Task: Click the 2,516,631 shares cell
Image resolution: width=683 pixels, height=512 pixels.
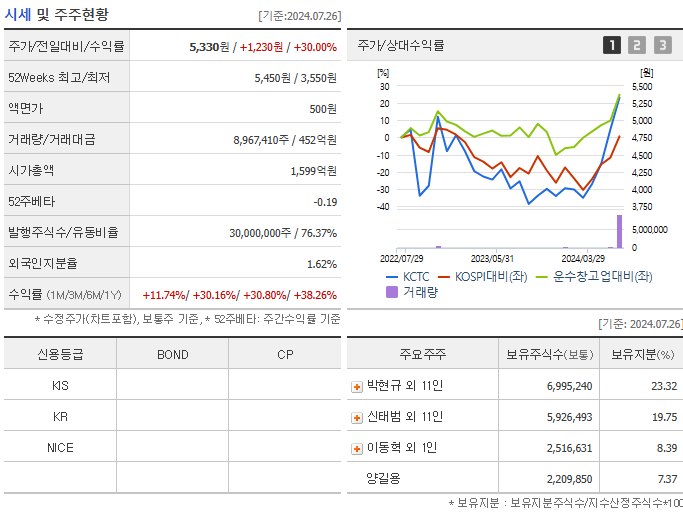Action: [x=569, y=448]
